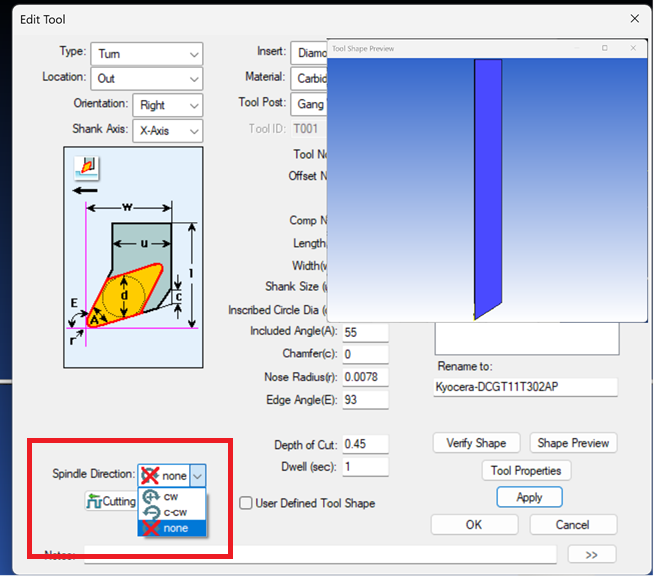Click the Nose Radius(r) field

365,377
